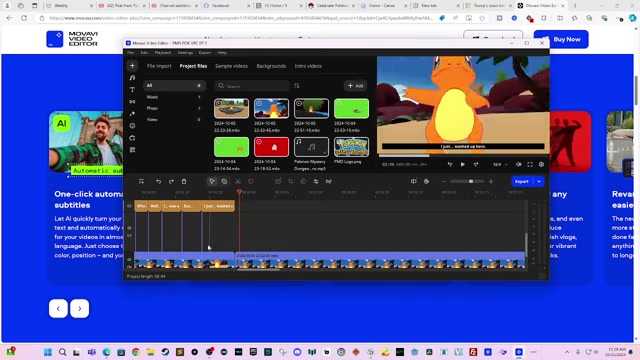This screenshot has width=640, height=360.
Task: Zoom out the timeline with minus
Action: [x=444, y=182]
